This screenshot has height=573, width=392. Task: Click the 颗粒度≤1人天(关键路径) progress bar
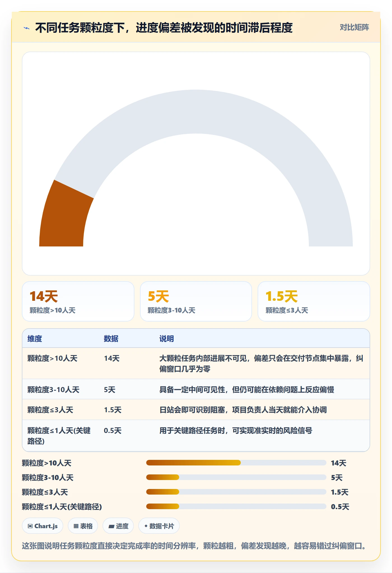tap(236, 506)
